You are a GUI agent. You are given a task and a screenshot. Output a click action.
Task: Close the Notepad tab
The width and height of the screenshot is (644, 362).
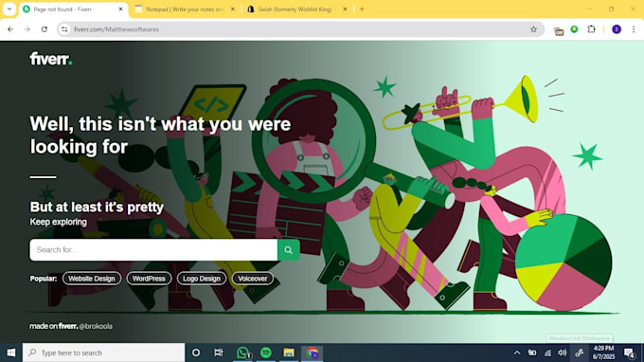(233, 9)
